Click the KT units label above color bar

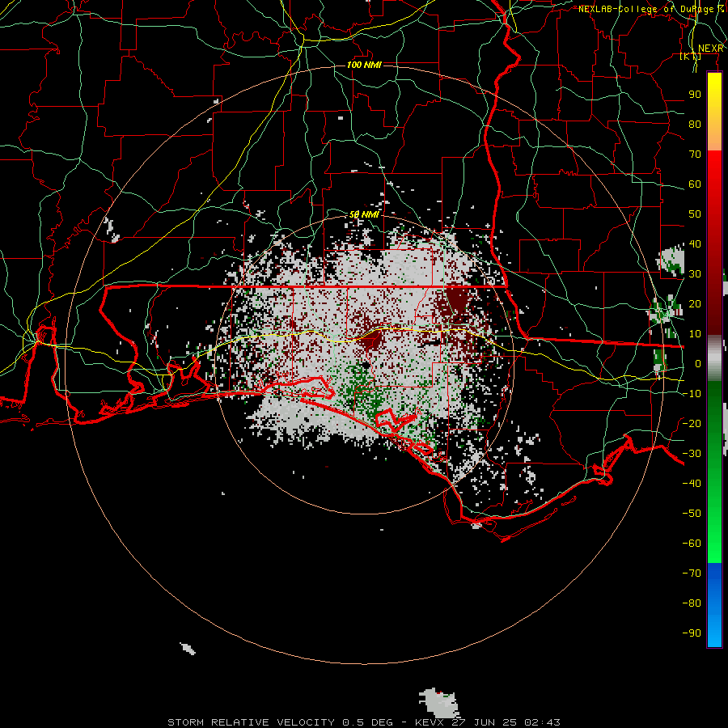tap(691, 57)
